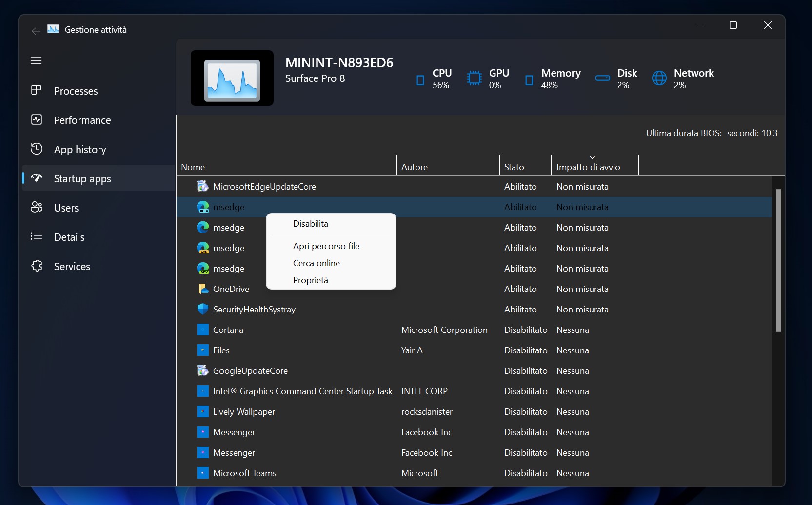Sort by Impatto di avvio column
Image resolution: width=812 pixels, height=505 pixels.
pyautogui.click(x=588, y=167)
